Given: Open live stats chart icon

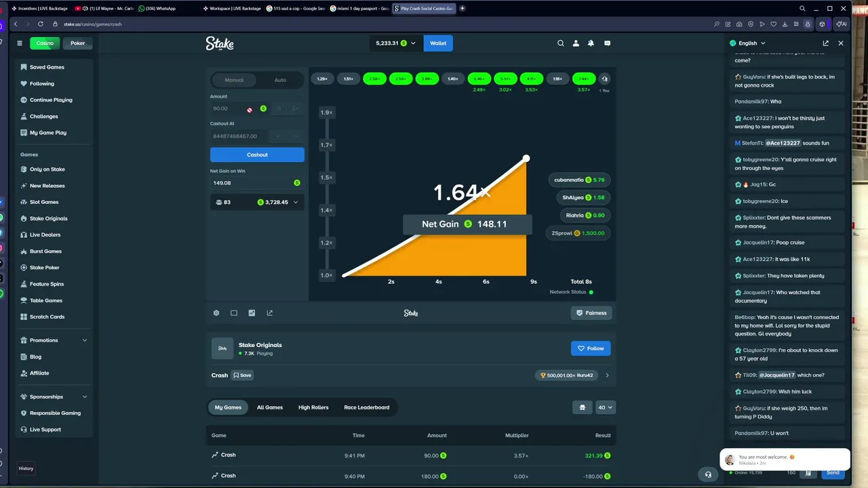Looking at the screenshot, I should [252, 312].
